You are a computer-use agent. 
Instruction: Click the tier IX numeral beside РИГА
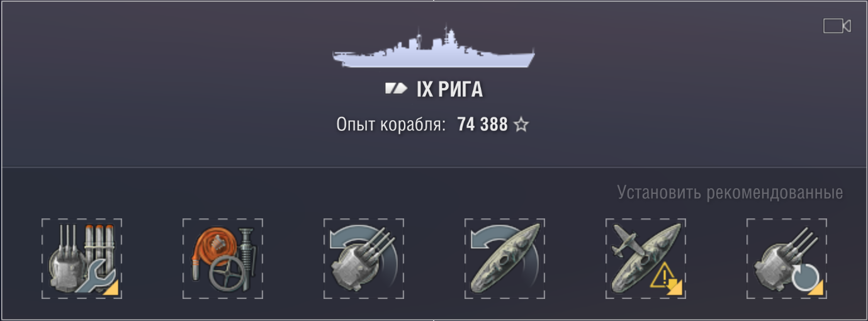[x=425, y=89]
